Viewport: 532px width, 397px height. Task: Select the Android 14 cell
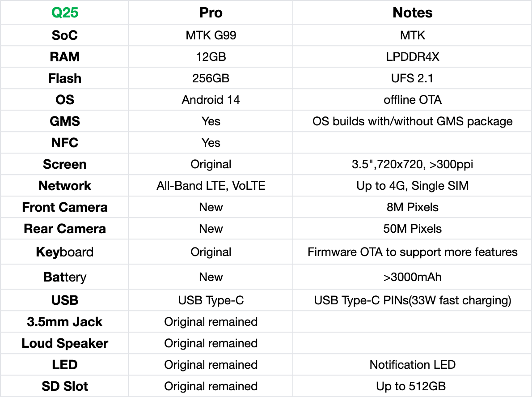(x=211, y=100)
